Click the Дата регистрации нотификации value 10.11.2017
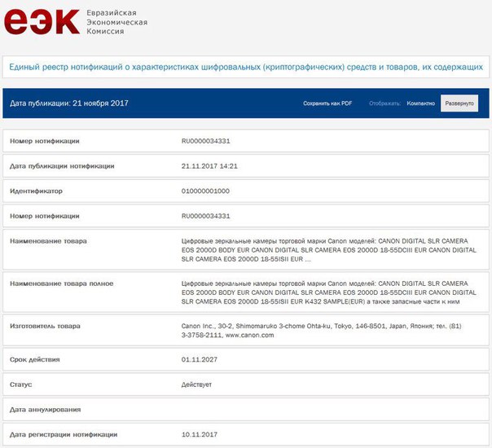Image resolution: width=492 pixels, height=448 pixels. coord(200,434)
